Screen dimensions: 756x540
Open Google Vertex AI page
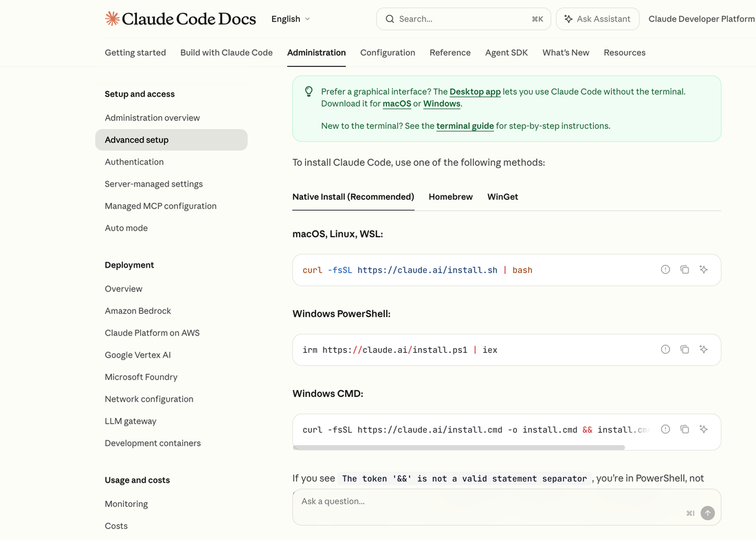coord(138,355)
